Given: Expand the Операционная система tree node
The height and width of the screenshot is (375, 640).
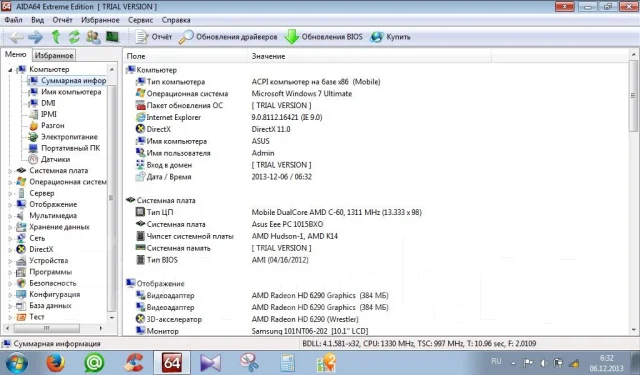Looking at the screenshot, I should pos(10,182).
